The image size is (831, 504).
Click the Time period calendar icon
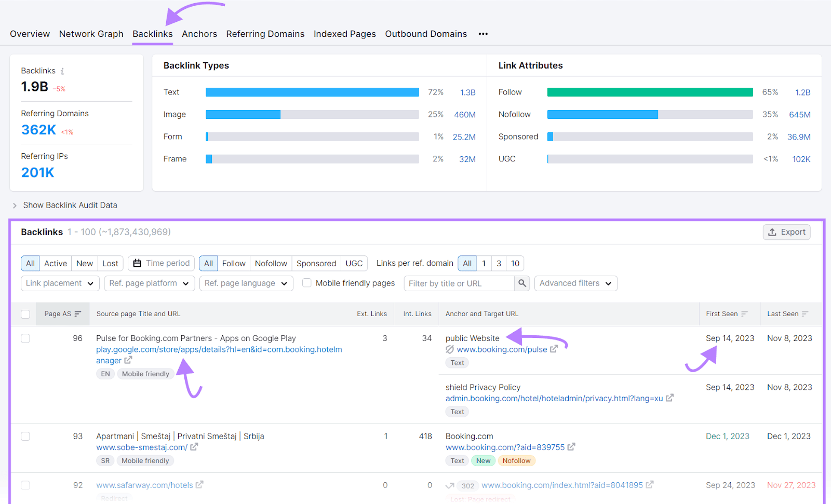click(137, 263)
